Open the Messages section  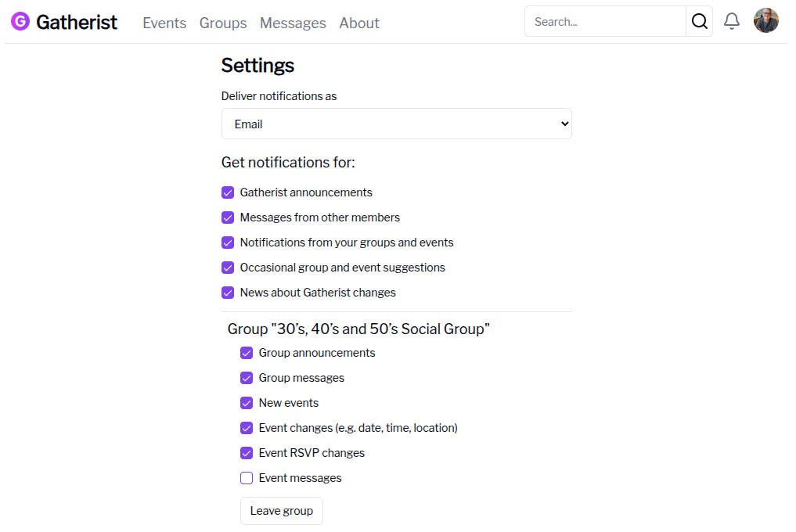[293, 23]
